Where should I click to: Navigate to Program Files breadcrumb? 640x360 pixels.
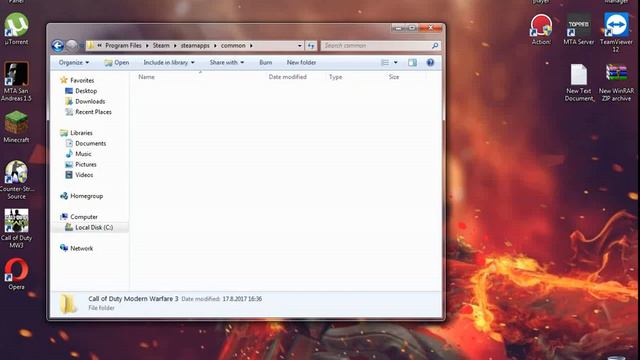click(123, 46)
